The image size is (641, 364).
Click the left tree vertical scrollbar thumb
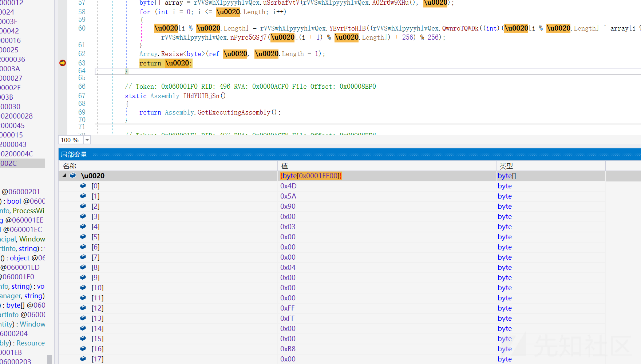(x=50, y=359)
